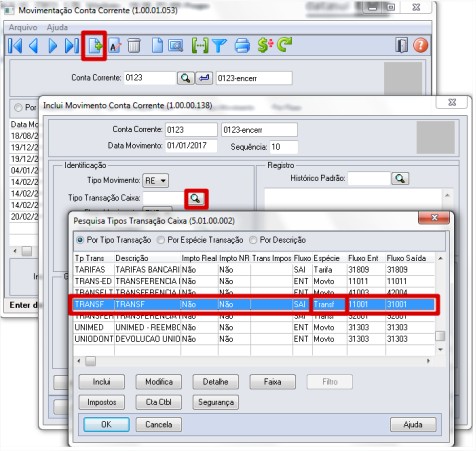476x451 pixels.
Task: Click the Cancela button
Action: coord(159,424)
